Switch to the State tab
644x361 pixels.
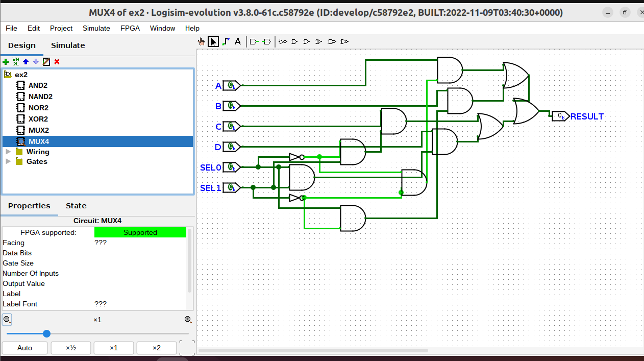point(76,206)
